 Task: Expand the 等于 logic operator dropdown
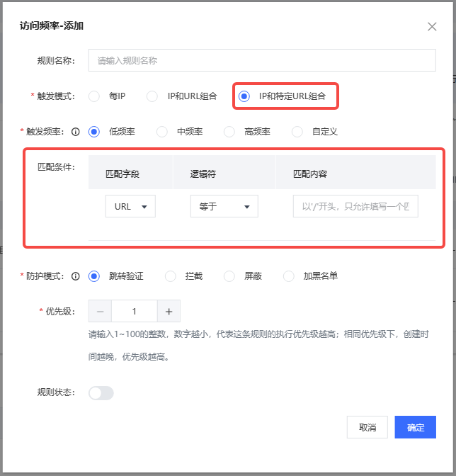pos(224,207)
